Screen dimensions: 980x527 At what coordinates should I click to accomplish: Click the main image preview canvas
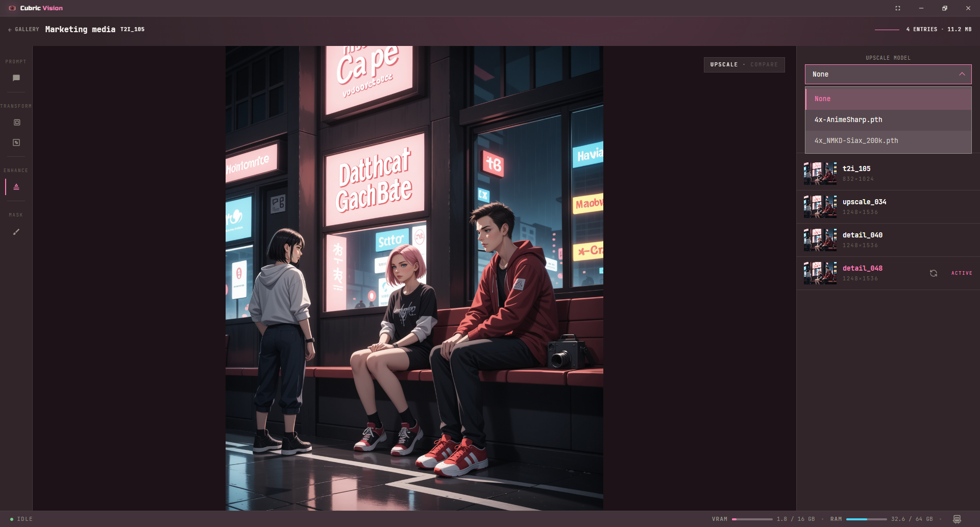point(414,278)
